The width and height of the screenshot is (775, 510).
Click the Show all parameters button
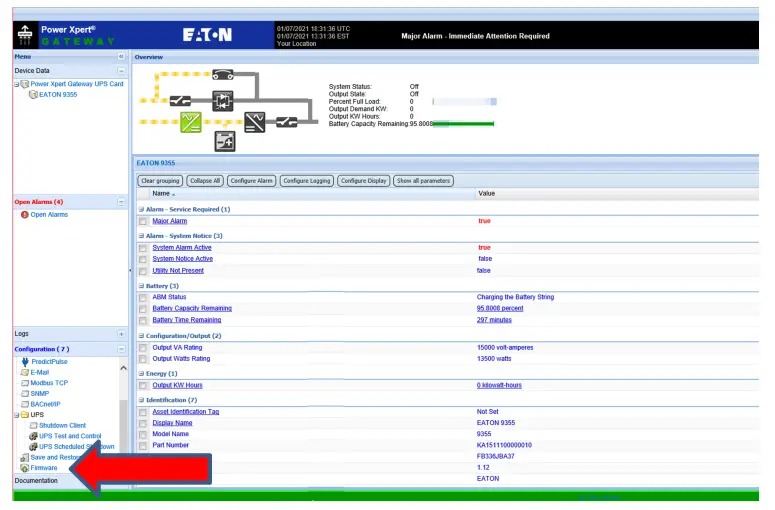click(x=423, y=181)
